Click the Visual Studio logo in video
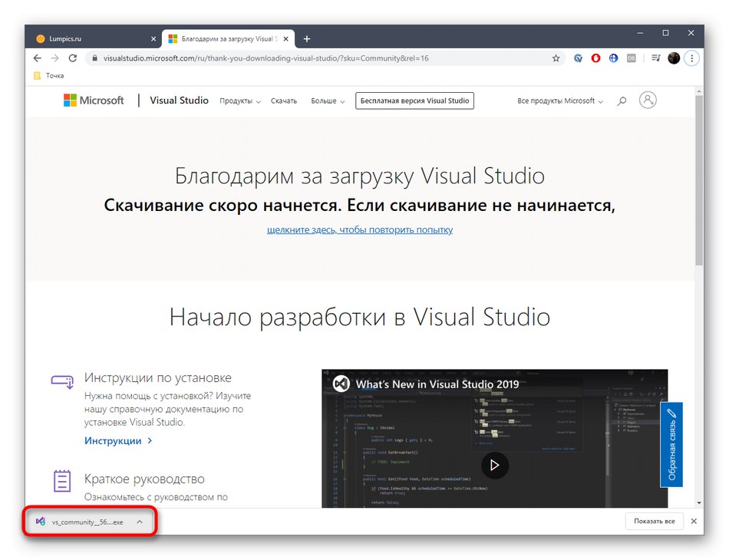 coord(341,384)
